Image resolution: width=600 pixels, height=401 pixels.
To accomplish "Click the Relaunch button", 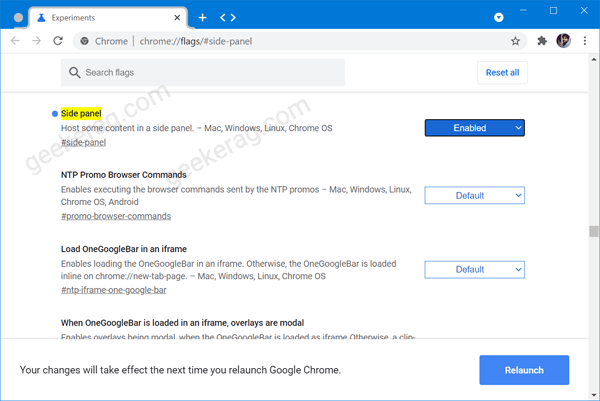I will click(524, 370).
